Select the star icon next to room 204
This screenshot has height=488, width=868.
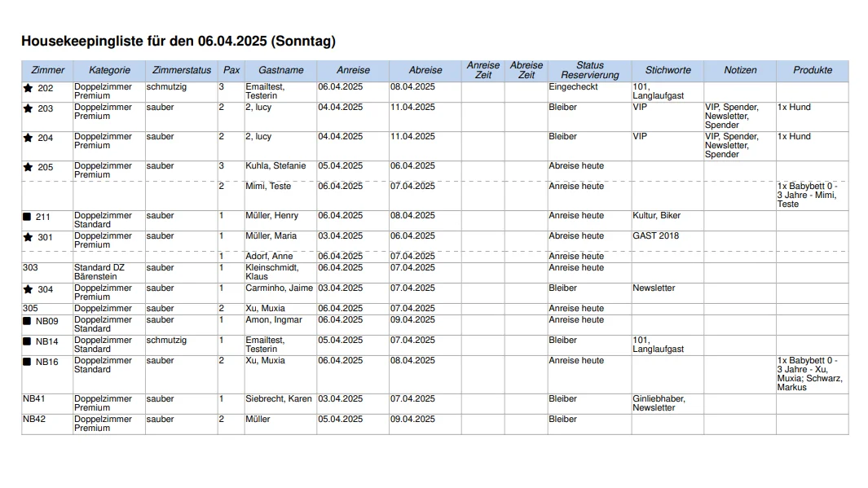(29, 138)
